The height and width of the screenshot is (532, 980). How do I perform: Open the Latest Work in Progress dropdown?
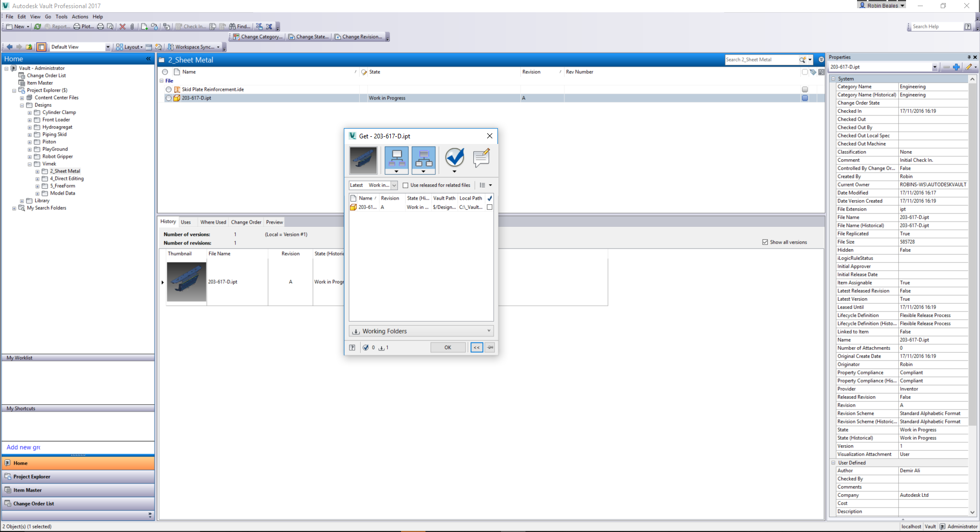tap(394, 185)
